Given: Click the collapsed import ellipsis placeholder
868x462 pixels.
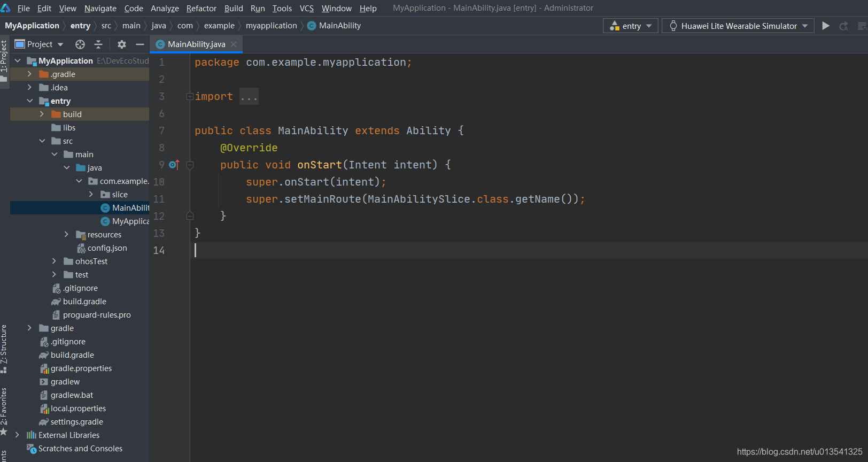Looking at the screenshot, I should (x=249, y=97).
